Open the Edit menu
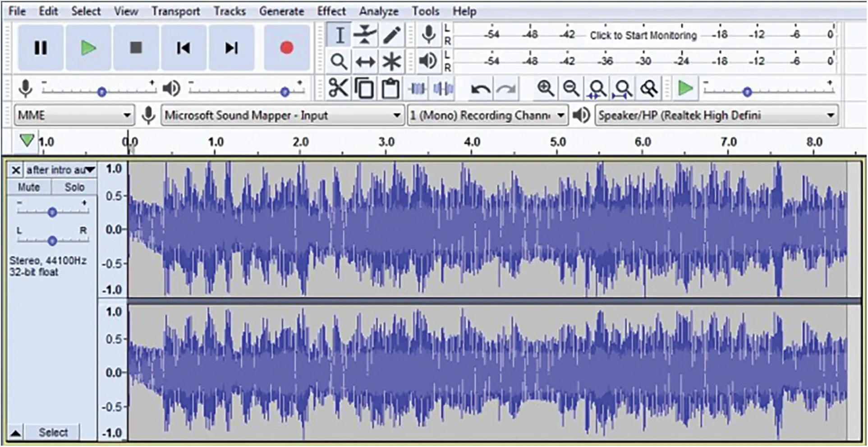Screen dimensions: 868x447 48,11
